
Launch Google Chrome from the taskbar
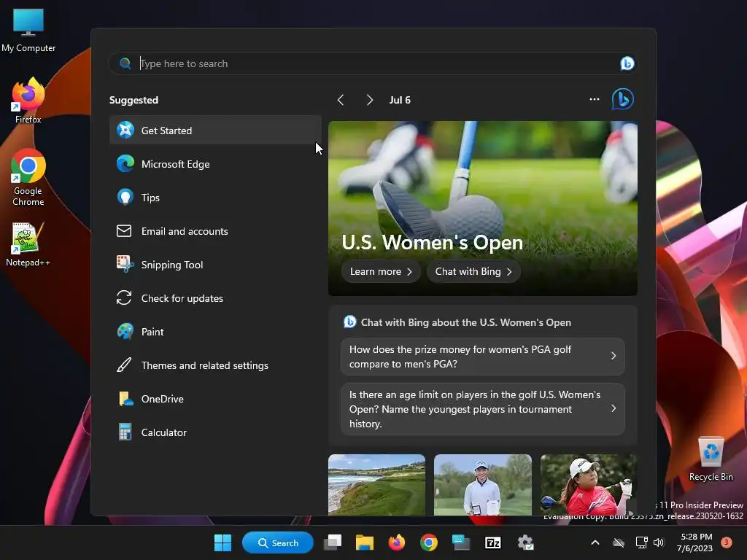tap(428, 542)
